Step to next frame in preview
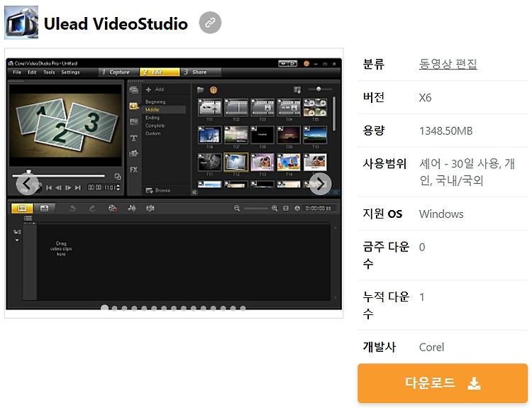 pos(68,187)
